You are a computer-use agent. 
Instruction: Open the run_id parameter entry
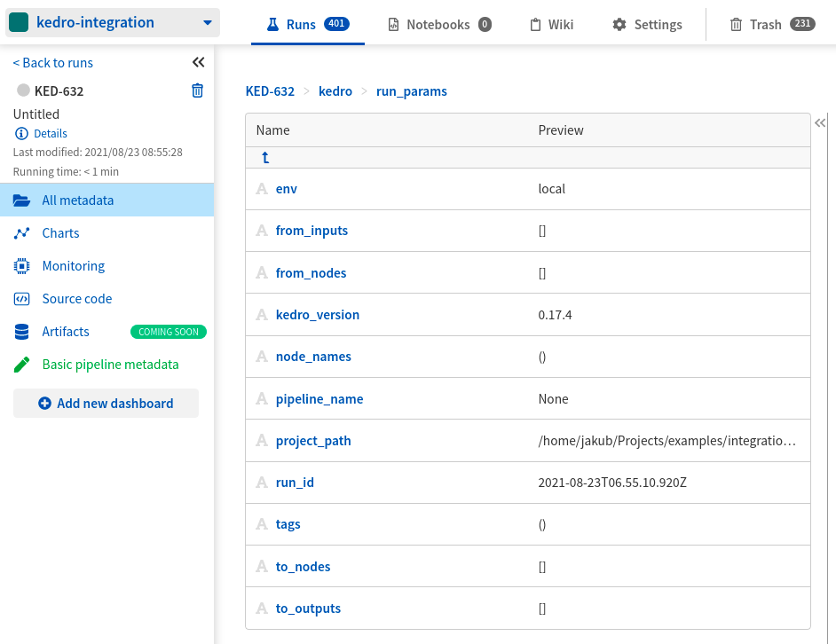[x=295, y=482]
